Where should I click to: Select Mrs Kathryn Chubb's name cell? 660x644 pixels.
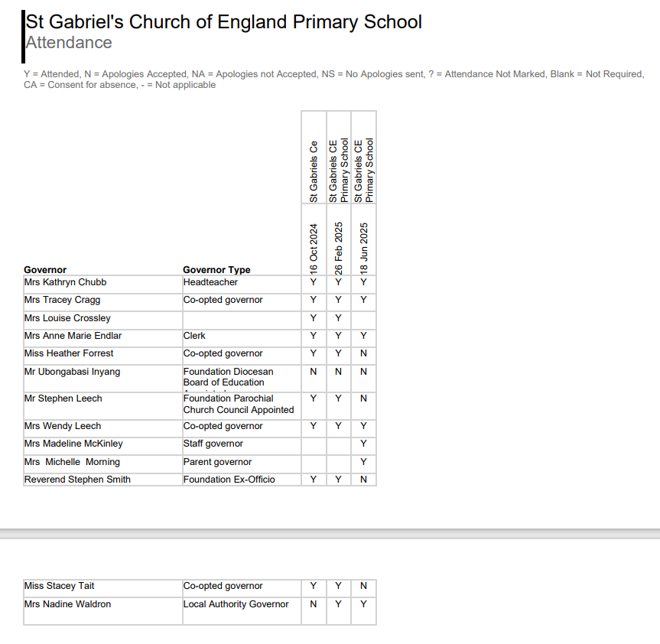coord(65,282)
